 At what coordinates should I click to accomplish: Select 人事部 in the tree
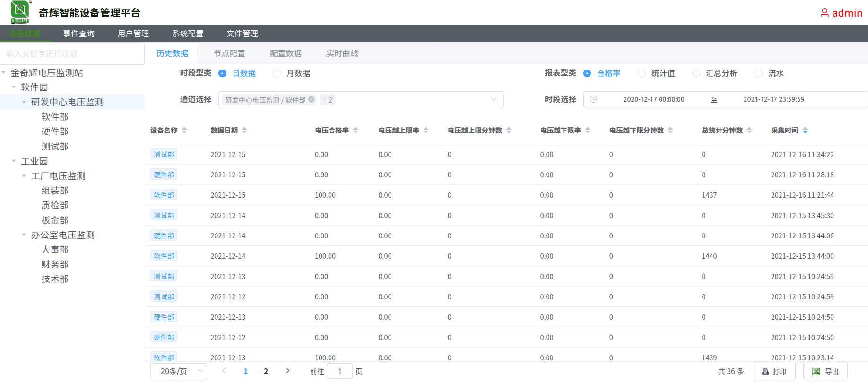(x=55, y=250)
